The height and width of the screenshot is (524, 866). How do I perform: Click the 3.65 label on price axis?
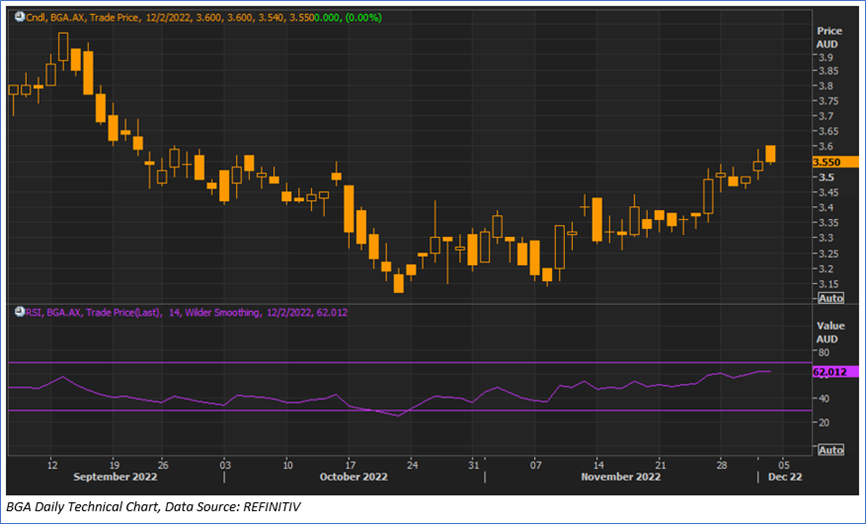click(x=828, y=131)
